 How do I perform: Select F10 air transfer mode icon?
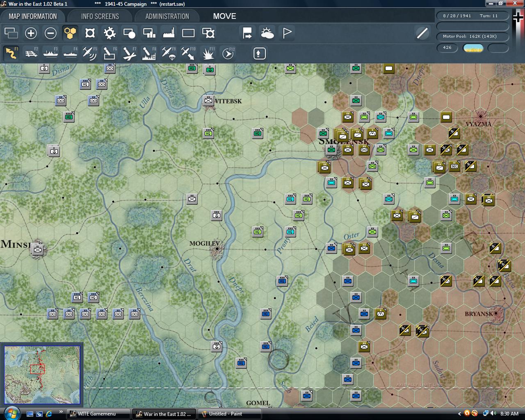click(x=188, y=54)
